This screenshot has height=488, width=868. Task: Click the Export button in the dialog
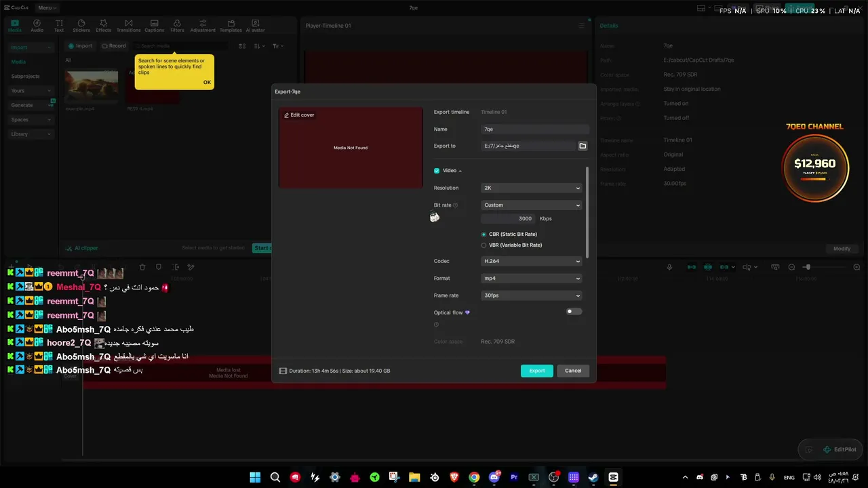[537, 371]
